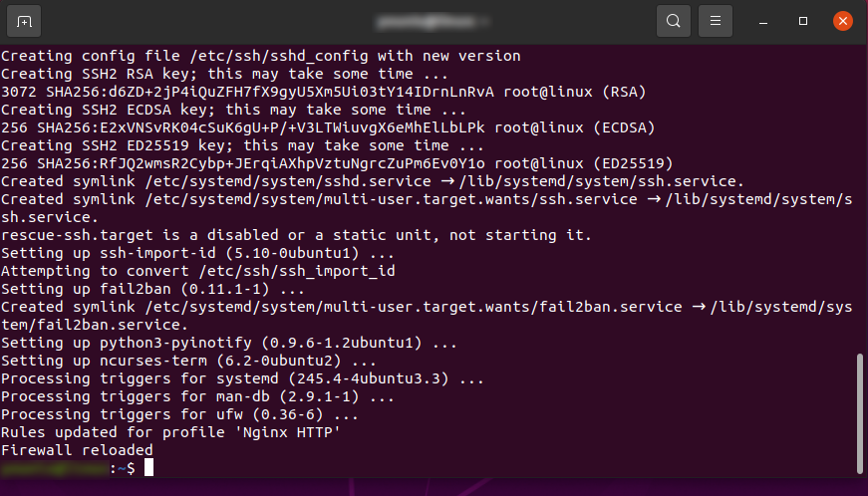The image size is (868, 496).
Task: Close the terminal window
Action: tap(842, 21)
